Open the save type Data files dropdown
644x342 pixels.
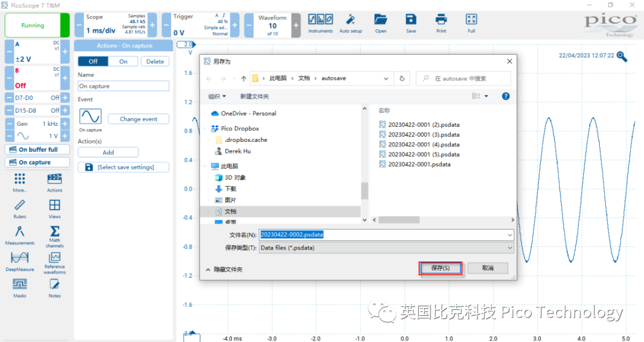click(x=510, y=248)
